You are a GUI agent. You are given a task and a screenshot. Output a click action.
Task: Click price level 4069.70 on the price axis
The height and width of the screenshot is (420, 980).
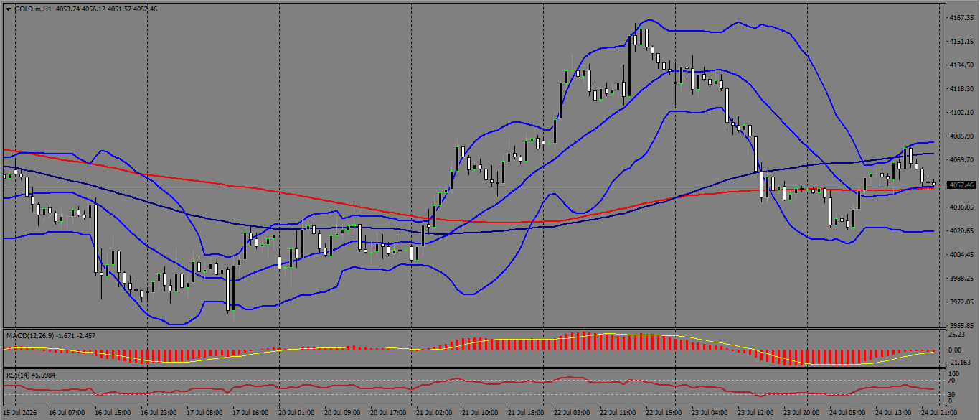tap(960, 160)
